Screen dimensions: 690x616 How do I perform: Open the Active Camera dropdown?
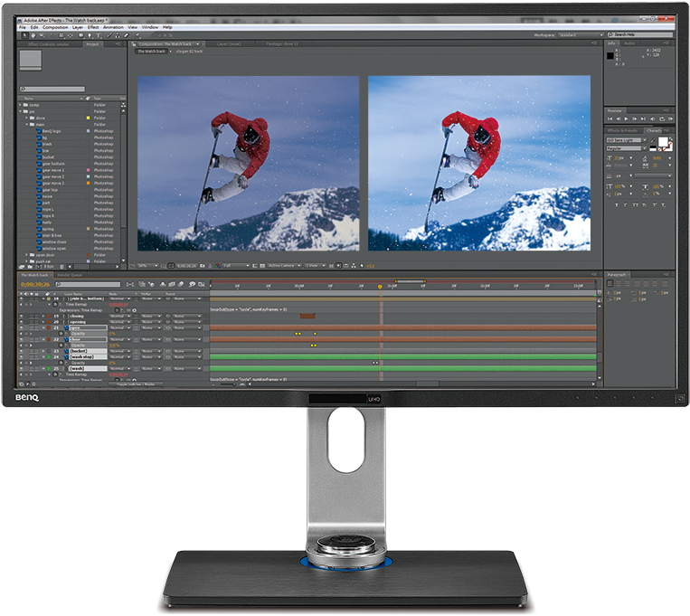tap(284, 266)
